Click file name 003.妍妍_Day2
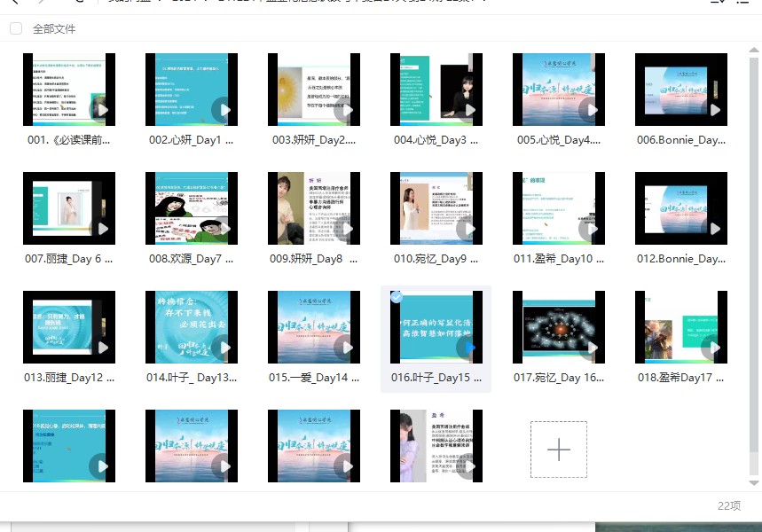Screen dimensions: 762x532 pos(314,140)
